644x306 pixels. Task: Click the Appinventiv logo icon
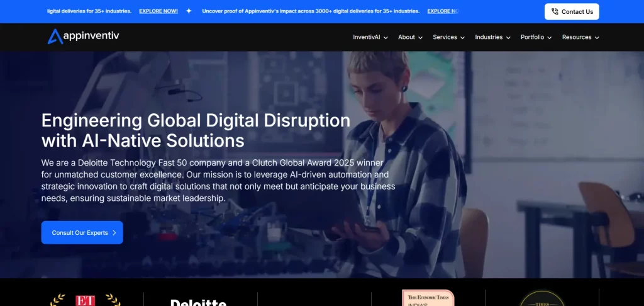(55, 37)
